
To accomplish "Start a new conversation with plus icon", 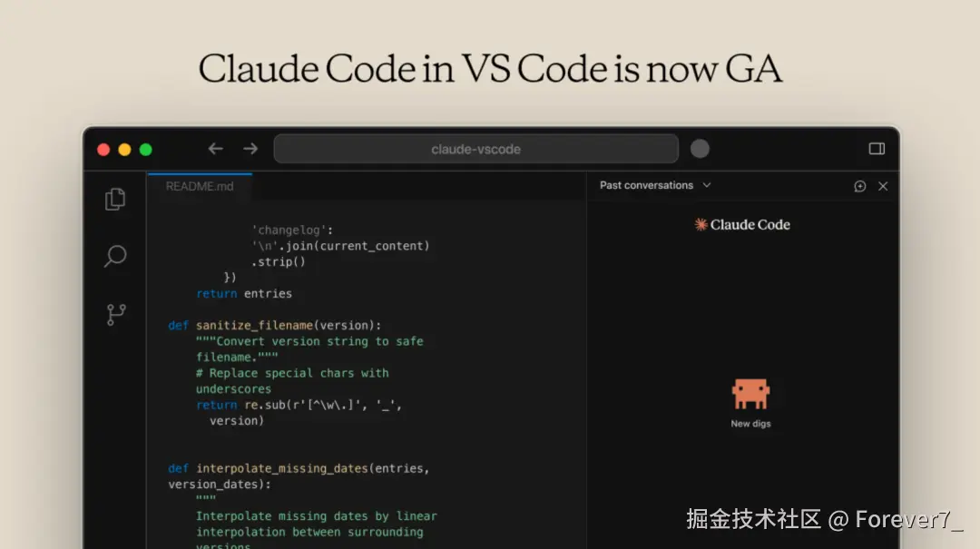I will [x=860, y=186].
